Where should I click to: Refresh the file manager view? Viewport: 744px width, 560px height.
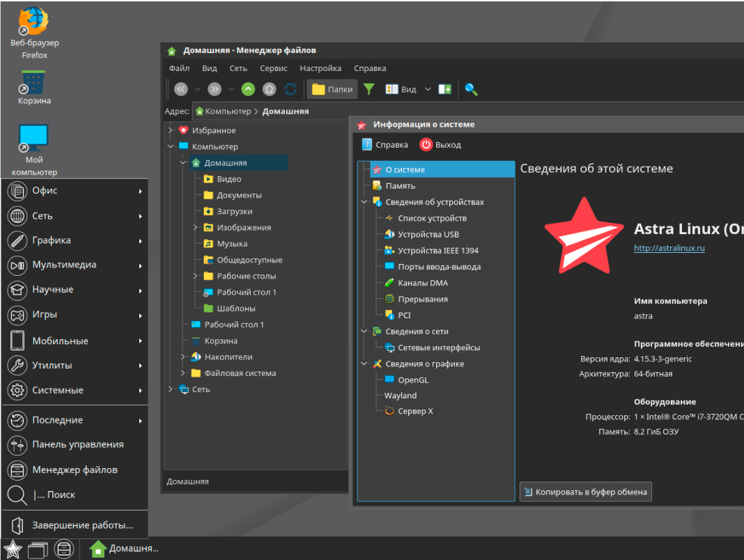[290, 89]
